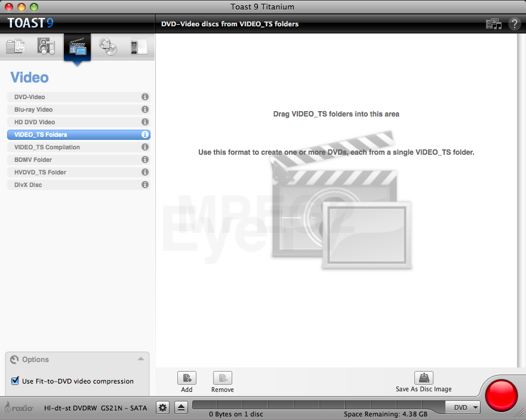Show info for BDMV Folder
The width and height of the screenshot is (526, 420).
[x=145, y=160]
